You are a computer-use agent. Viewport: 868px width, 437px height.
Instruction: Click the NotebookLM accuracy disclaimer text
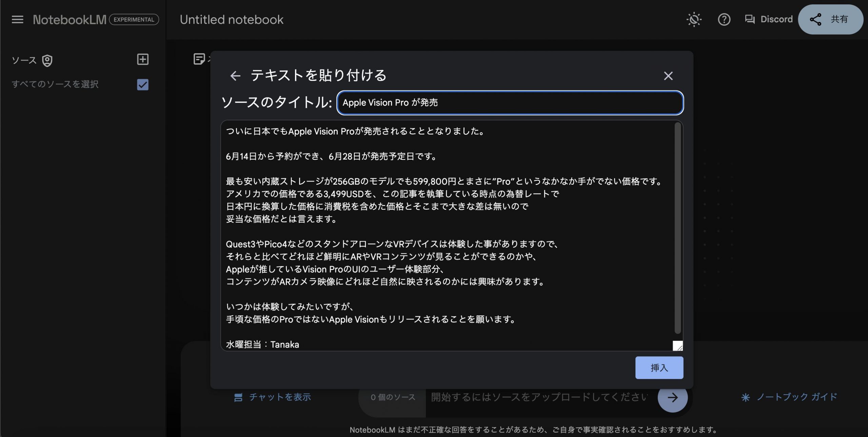pos(533,430)
